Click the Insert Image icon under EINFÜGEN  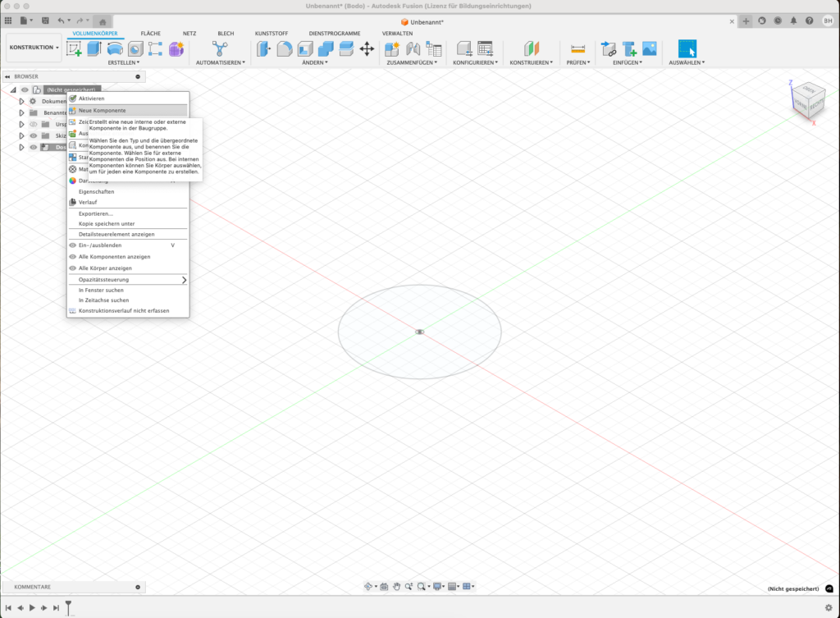click(x=649, y=48)
